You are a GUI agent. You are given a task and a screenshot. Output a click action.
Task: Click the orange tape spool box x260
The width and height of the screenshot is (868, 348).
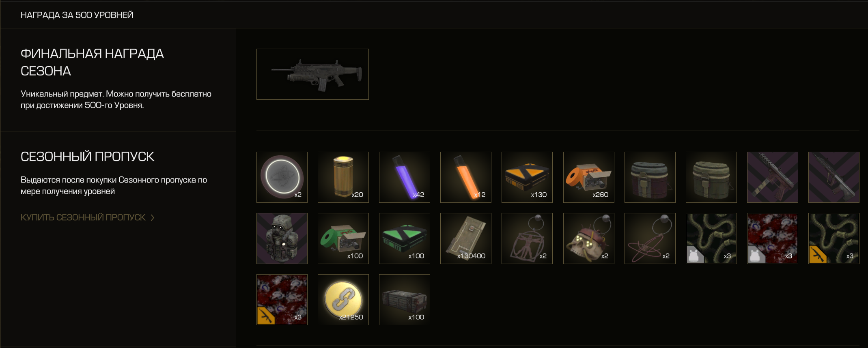click(x=589, y=177)
